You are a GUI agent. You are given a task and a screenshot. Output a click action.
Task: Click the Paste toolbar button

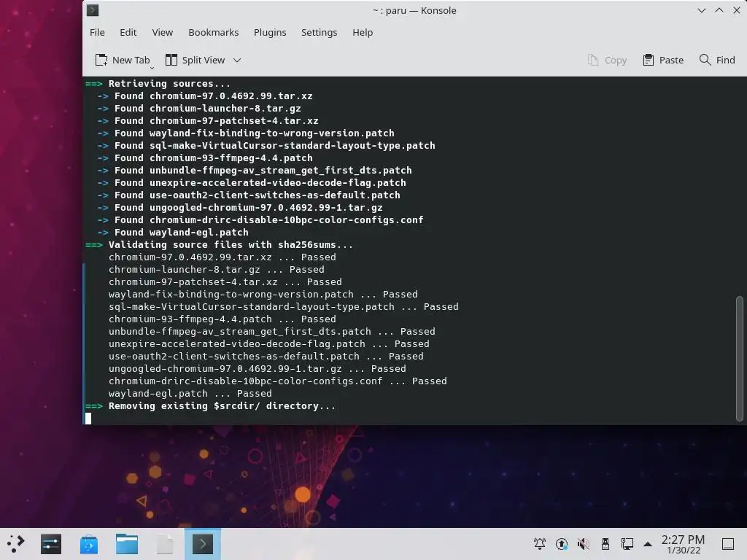pos(662,60)
